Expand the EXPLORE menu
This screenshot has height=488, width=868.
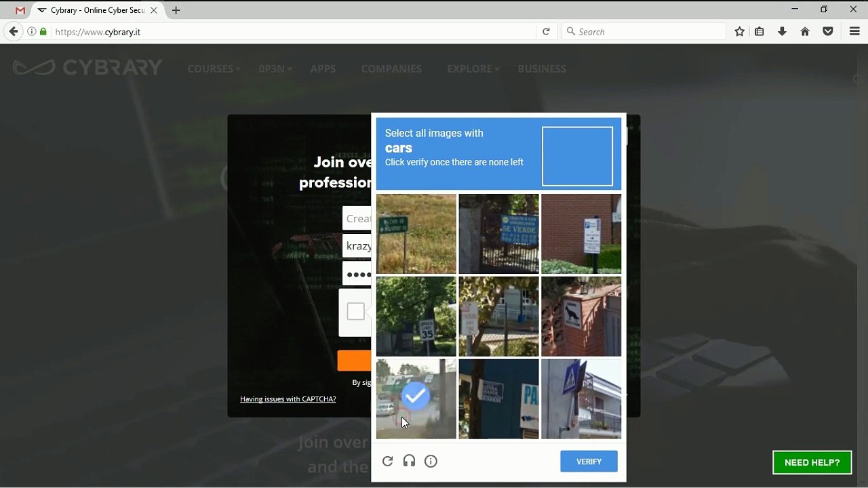click(x=473, y=69)
